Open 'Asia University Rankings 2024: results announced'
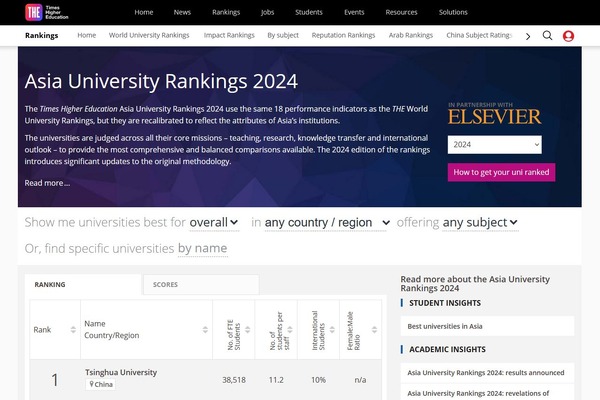The image size is (600, 400). 487,372
